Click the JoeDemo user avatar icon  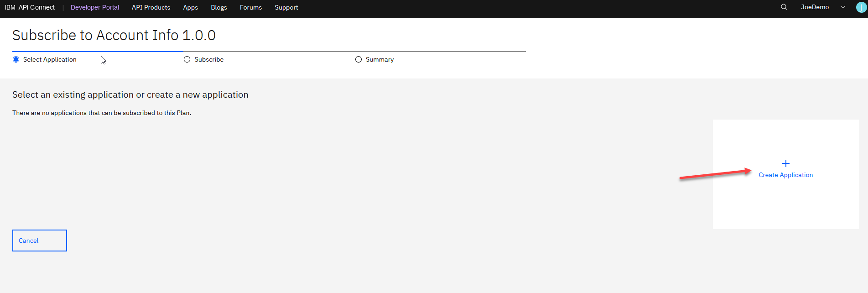[x=861, y=7]
